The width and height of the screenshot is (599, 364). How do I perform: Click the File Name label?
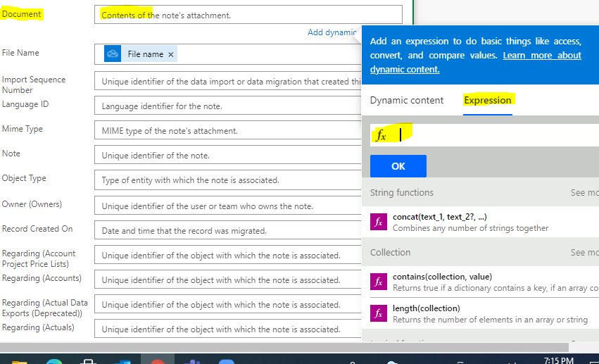pos(20,53)
